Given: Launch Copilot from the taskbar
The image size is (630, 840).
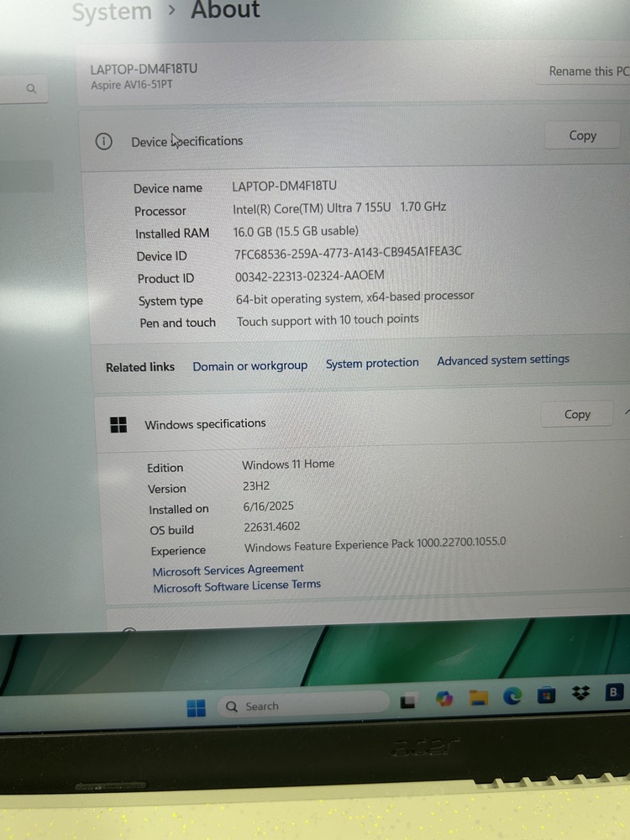Looking at the screenshot, I should click(444, 699).
